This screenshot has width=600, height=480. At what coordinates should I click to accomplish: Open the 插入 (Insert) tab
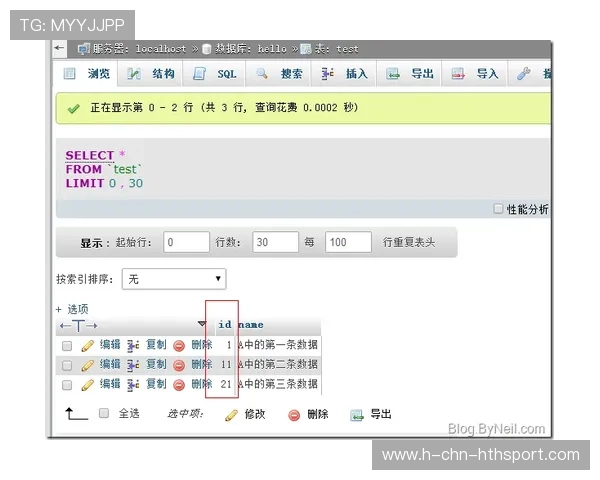point(344,73)
